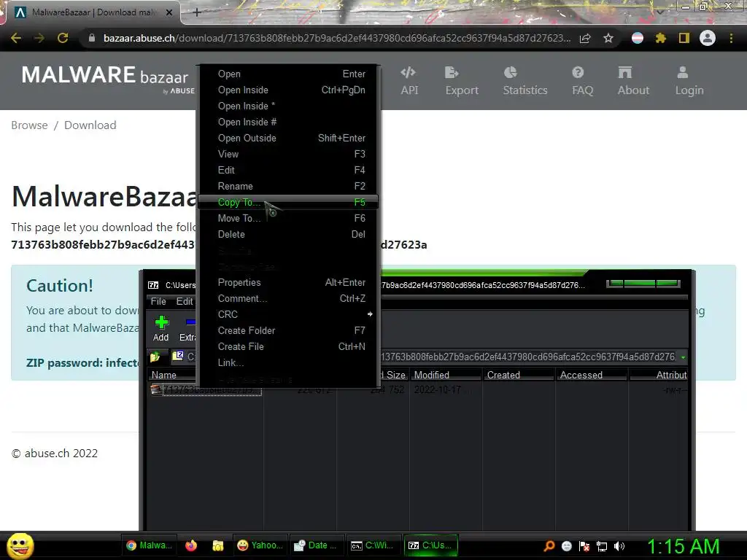The height and width of the screenshot is (560, 747).
Task: Sort by the Modified column in 7-Zip
Action: 446,376
